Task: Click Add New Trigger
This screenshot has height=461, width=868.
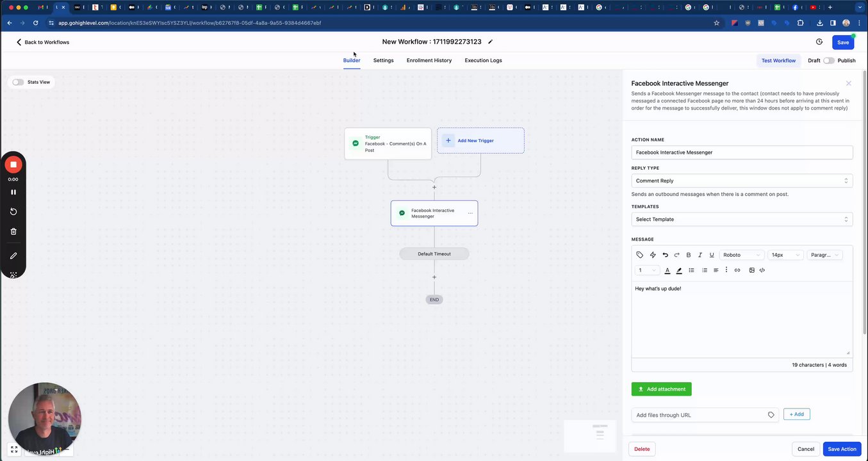Action: click(x=480, y=140)
